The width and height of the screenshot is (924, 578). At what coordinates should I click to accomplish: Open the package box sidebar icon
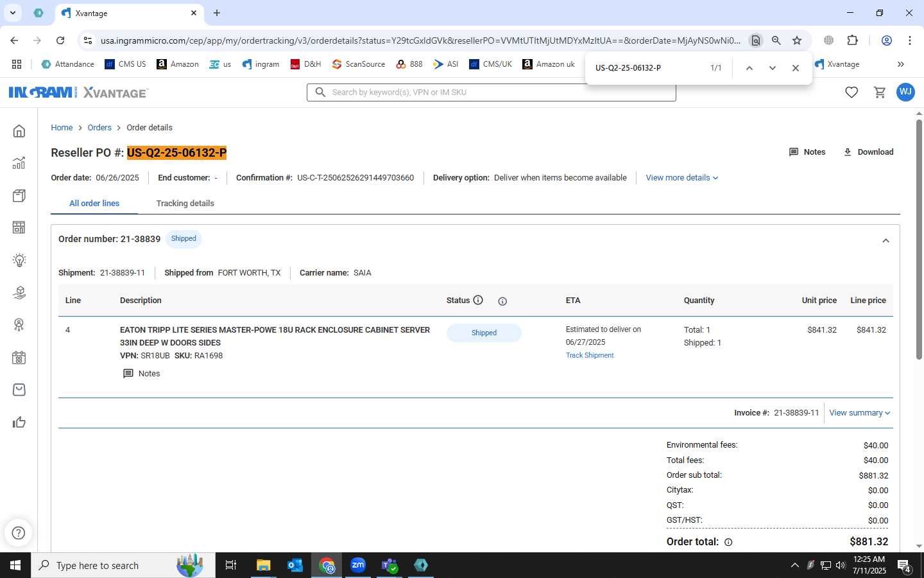19,195
